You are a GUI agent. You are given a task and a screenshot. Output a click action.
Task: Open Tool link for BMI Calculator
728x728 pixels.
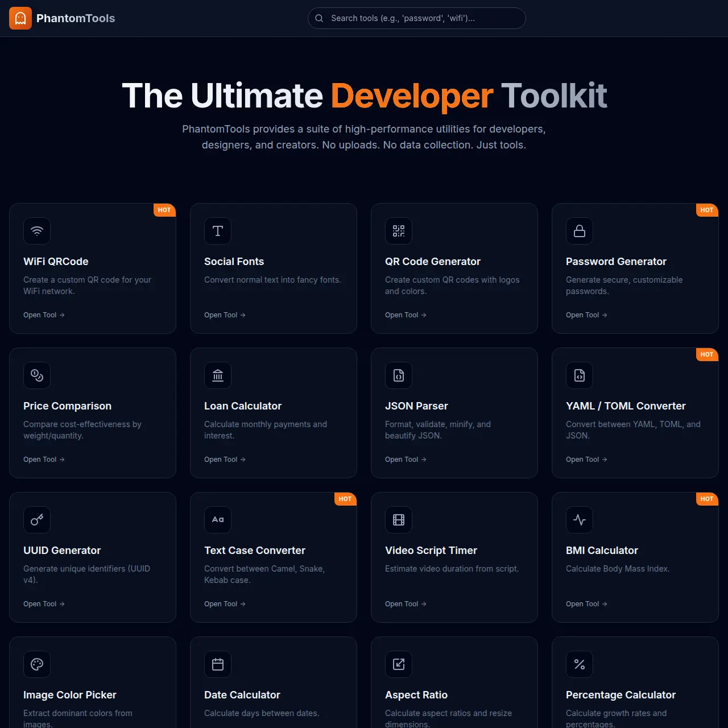point(586,604)
